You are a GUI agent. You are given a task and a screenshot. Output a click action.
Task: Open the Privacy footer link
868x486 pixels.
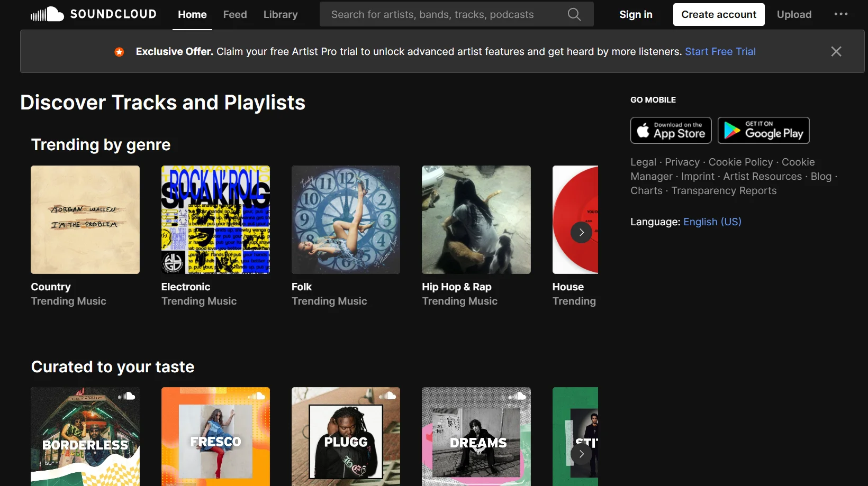click(x=682, y=162)
